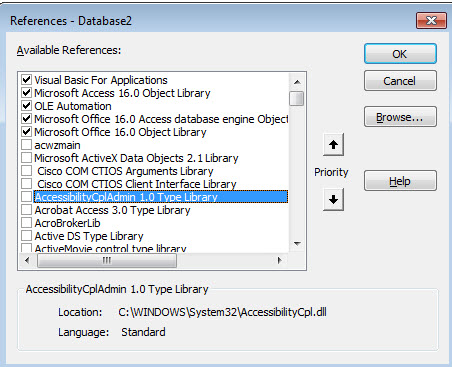The width and height of the screenshot is (452, 367).
Task: Close the References dialog with X
Action: 431,21
